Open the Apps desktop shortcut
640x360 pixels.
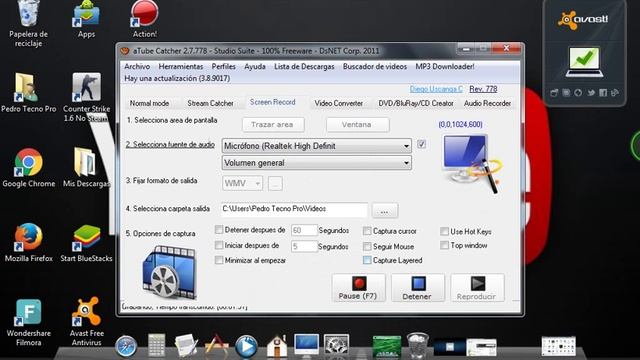tap(86, 20)
